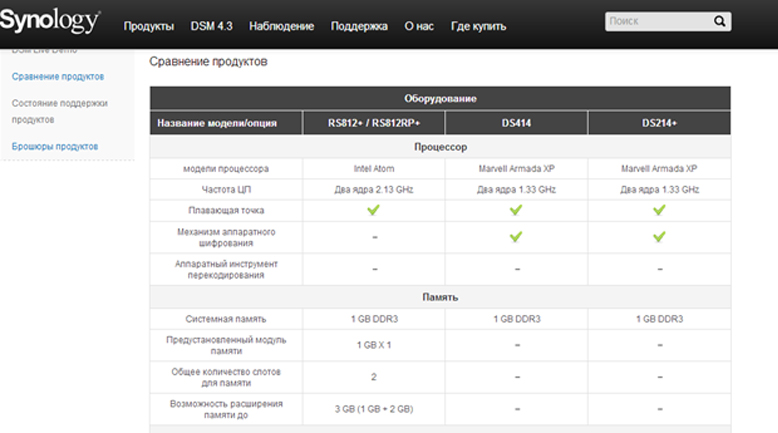The width and height of the screenshot is (778, 433).
Task: Click the 3 GB (1 GB + 2 GB) cell
Action: pyautogui.click(x=374, y=409)
